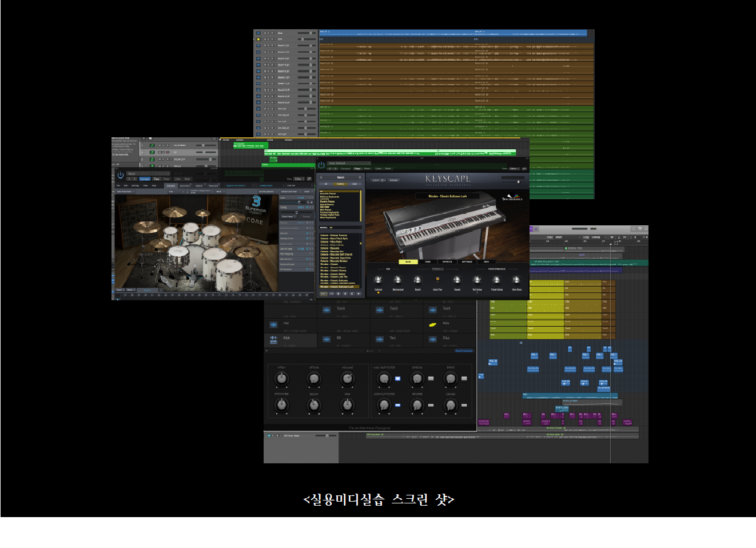The width and height of the screenshot is (756, 548).
Task: Toggle Superior Drummer plugin power icon
Action: tap(121, 175)
